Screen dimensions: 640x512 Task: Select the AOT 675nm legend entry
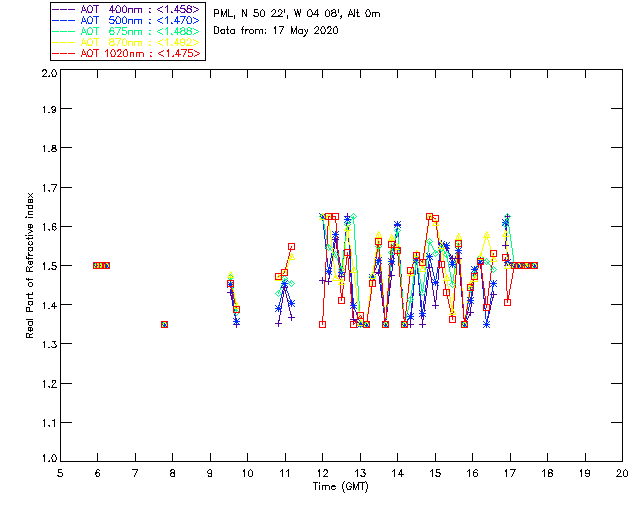pos(127,31)
